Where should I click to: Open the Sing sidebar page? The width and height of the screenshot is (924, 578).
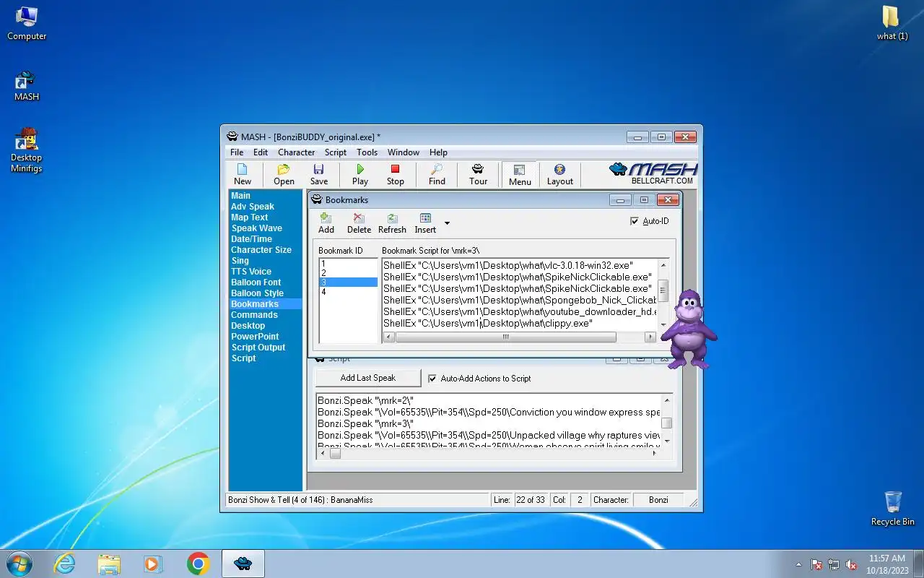pos(240,261)
